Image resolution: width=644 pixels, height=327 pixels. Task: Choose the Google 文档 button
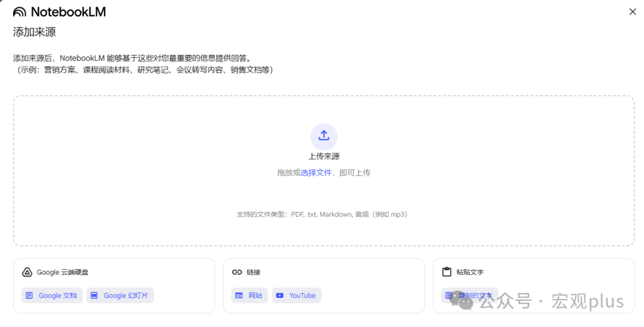point(52,295)
